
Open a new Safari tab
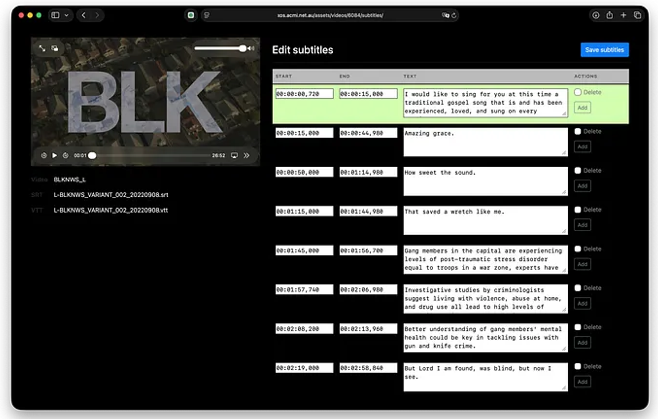coord(623,15)
